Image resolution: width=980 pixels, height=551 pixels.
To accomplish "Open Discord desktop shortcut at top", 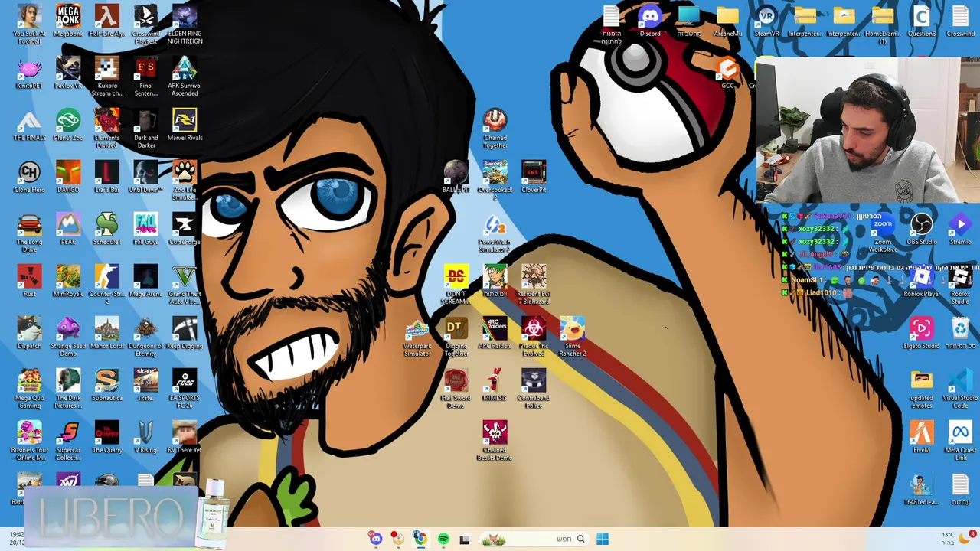I will click(x=650, y=21).
